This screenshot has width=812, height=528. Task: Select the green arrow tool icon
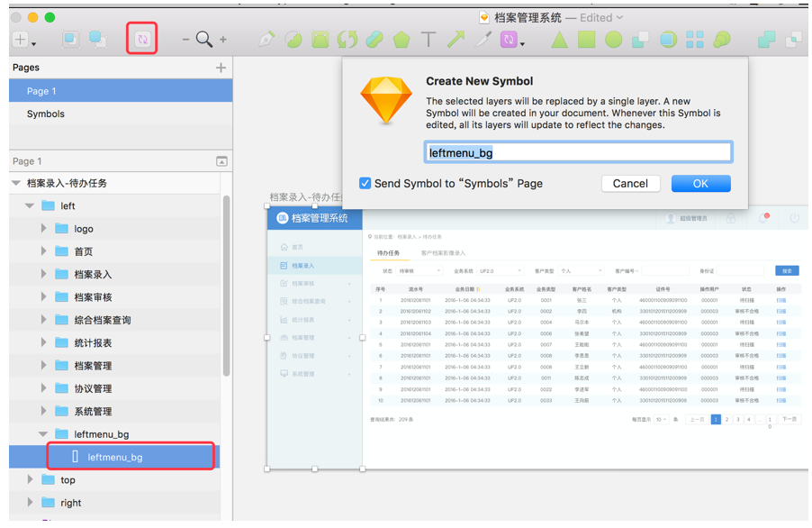[456, 40]
